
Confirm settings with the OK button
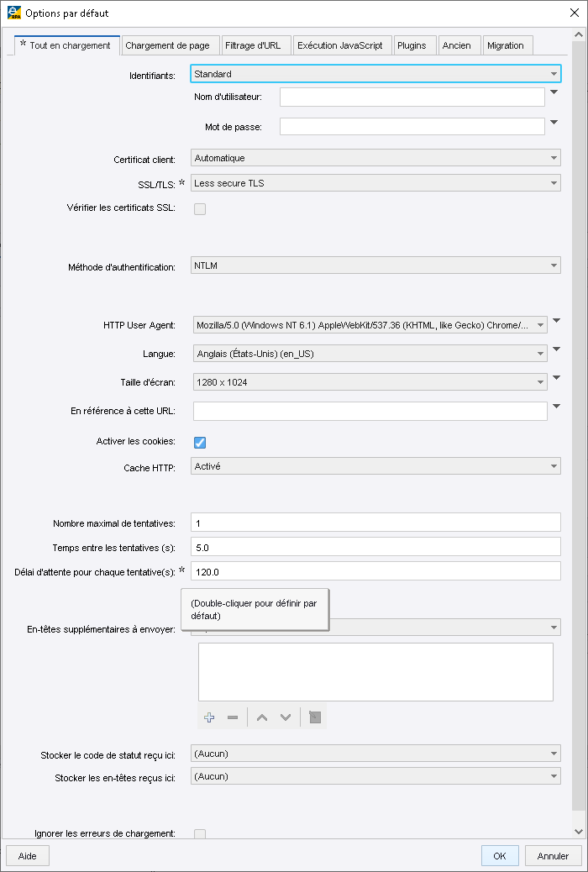[x=500, y=855]
